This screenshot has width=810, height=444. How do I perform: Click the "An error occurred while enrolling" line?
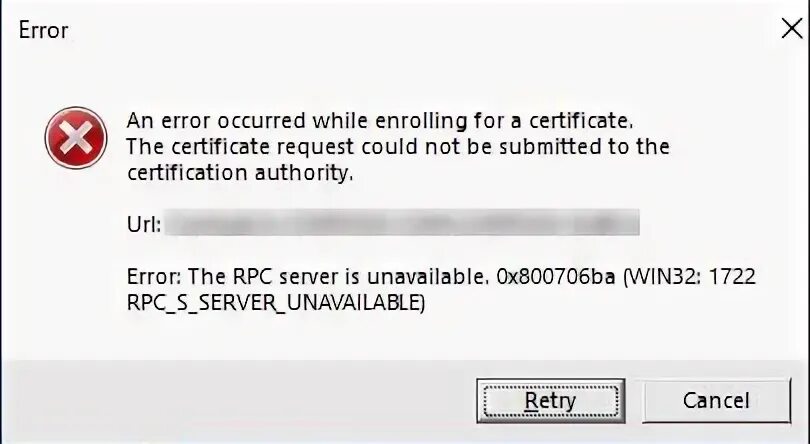click(x=380, y=121)
